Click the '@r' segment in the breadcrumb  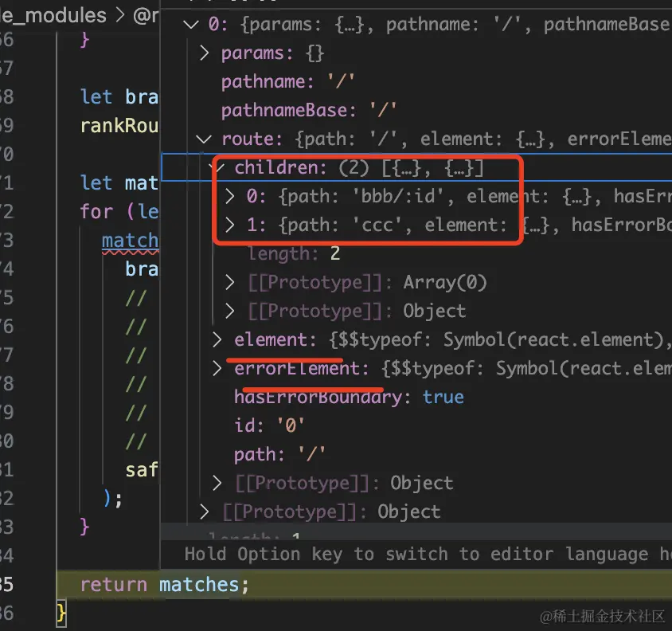146,15
